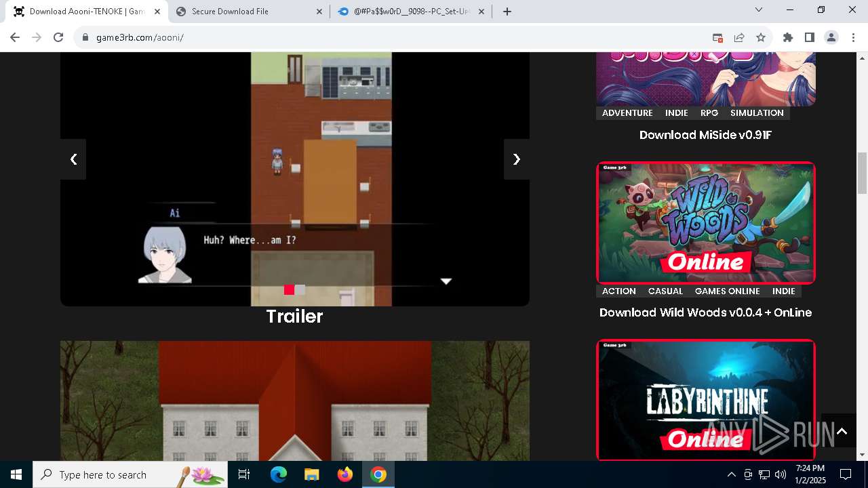Open Task View on the taskbar
This screenshot has width=868, height=488.
(x=244, y=474)
